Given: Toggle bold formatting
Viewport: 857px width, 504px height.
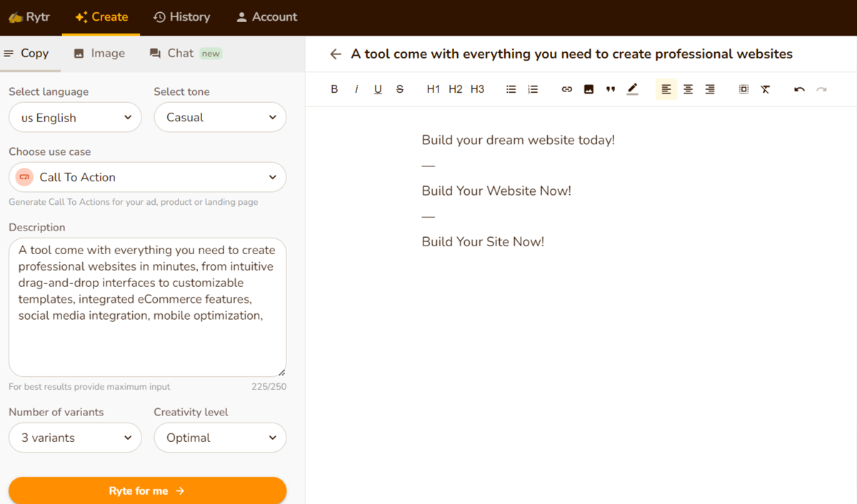Looking at the screenshot, I should pos(334,89).
